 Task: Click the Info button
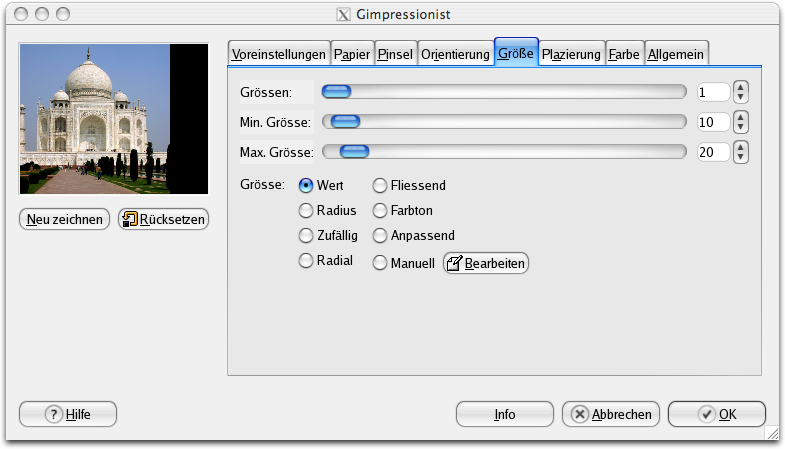[x=505, y=414]
